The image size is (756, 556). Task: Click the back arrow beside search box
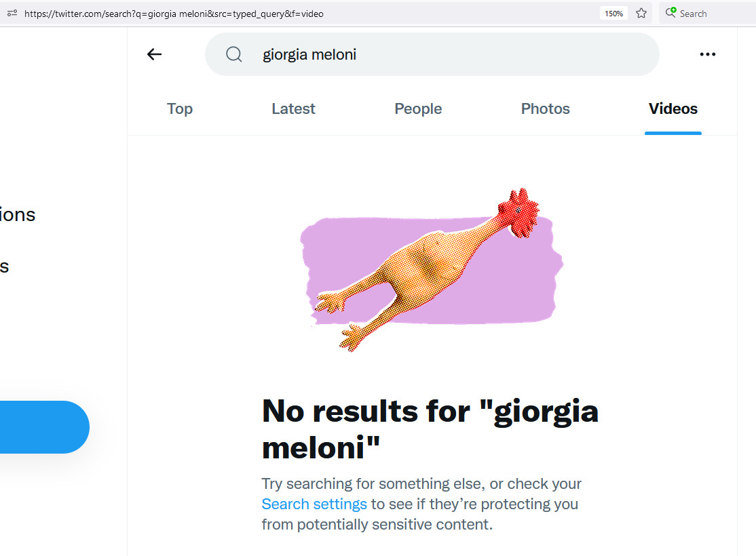[155, 54]
